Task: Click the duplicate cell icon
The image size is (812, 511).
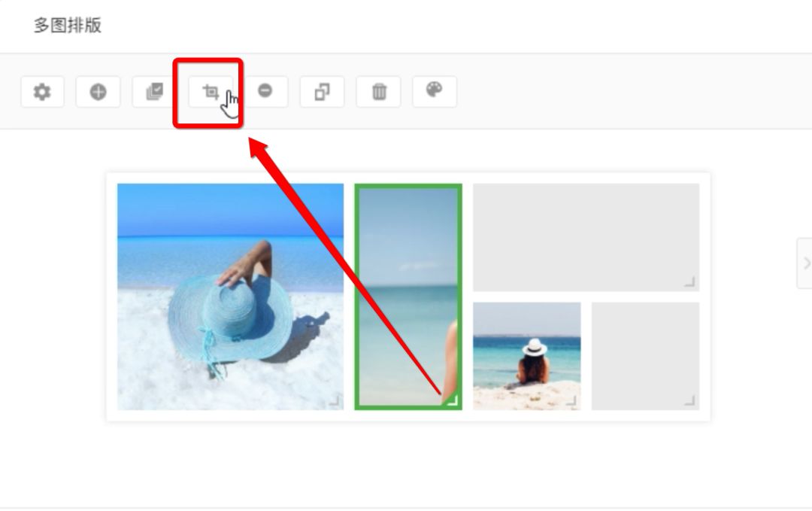Action: tap(322, 92)
